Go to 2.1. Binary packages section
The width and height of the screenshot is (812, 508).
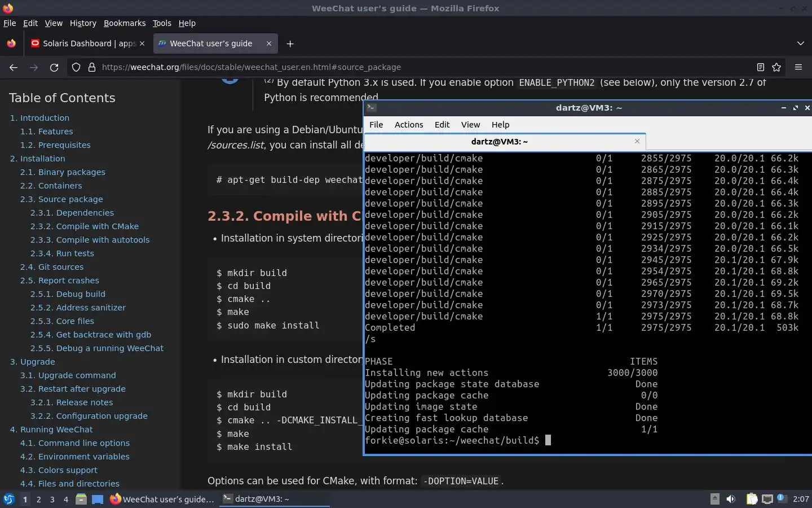pyautogui.click(x=63, y=172)
